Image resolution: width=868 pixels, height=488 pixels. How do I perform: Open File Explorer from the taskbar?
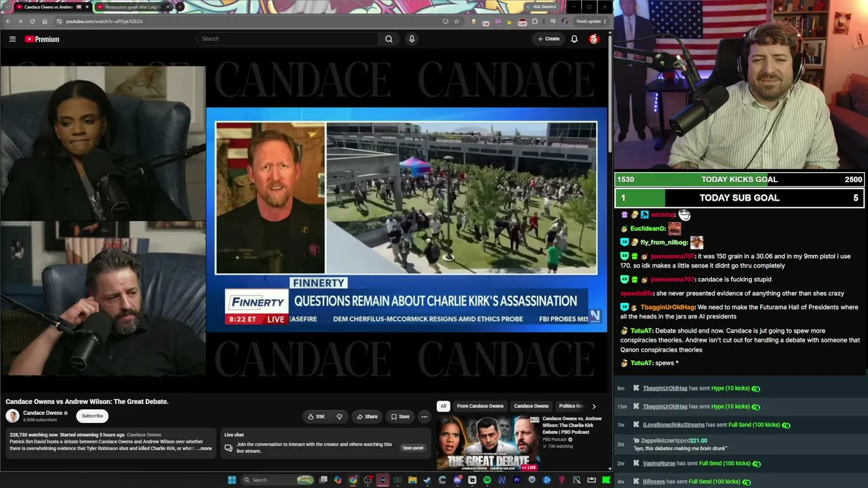point(412,480)
